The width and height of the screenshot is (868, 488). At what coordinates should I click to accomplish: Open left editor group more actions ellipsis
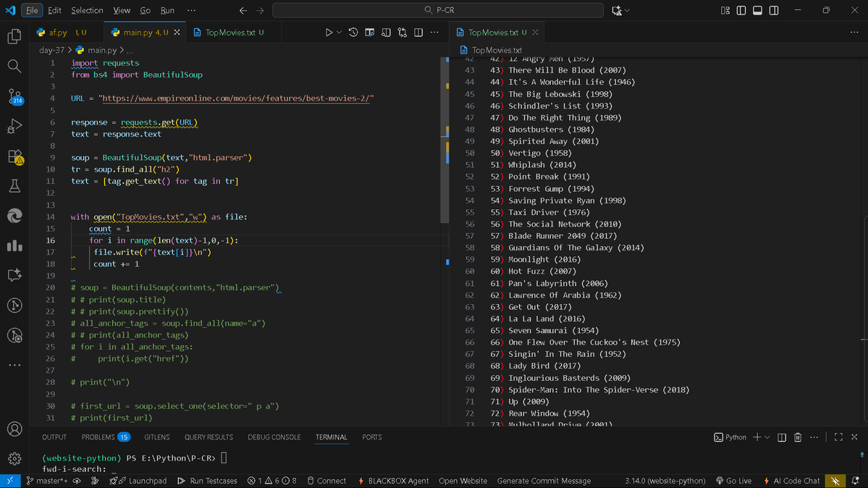pos(434,33)
